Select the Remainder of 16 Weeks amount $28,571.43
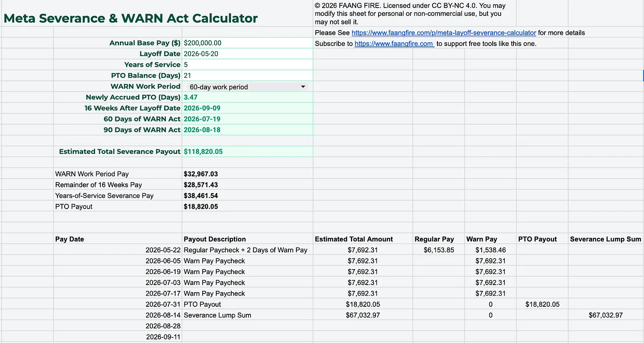644x343 pixels. pyautogui.click(x=201, y=185)
